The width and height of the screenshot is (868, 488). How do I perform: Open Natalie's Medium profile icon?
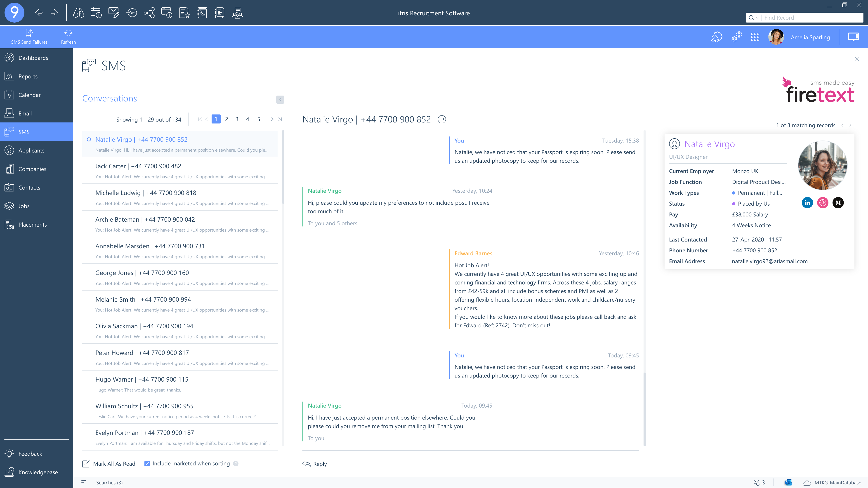(x=838, y=203)
